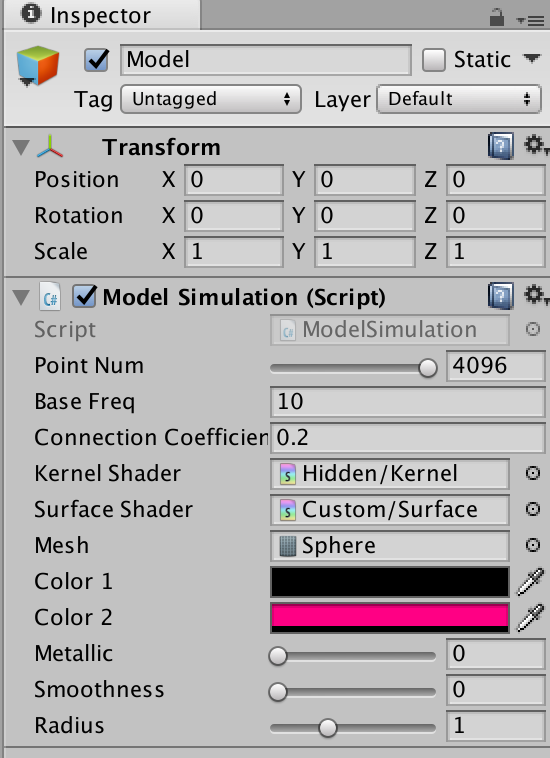Open Model Simulation script gear settings
Image resolution: width=550 pixels, height=758 pixels.
[536, 295]
